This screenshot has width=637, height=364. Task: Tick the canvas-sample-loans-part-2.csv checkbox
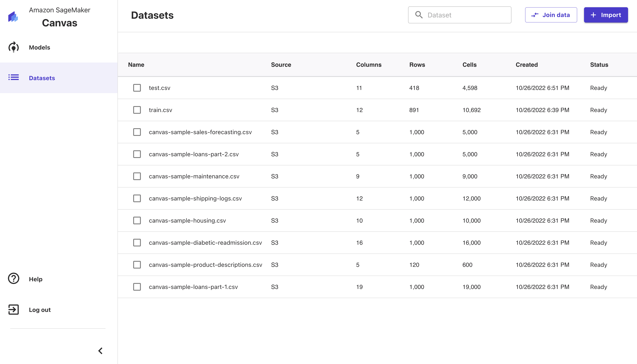137,154
